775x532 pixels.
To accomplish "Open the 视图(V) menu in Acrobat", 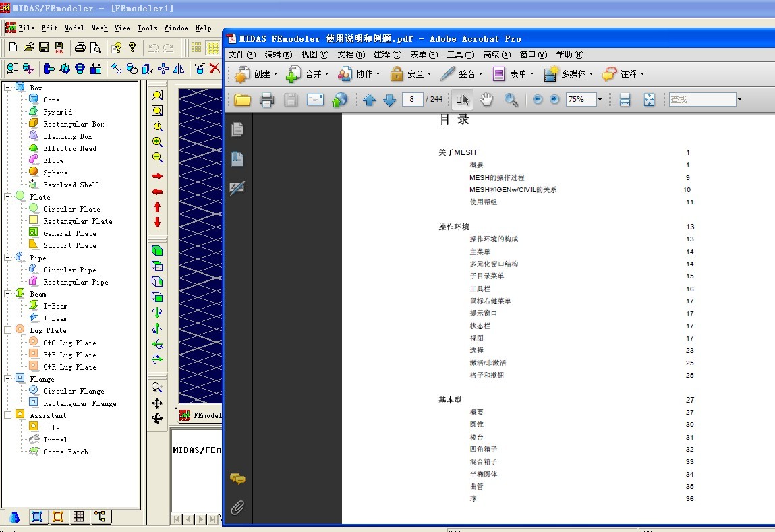I will [315, 55].
